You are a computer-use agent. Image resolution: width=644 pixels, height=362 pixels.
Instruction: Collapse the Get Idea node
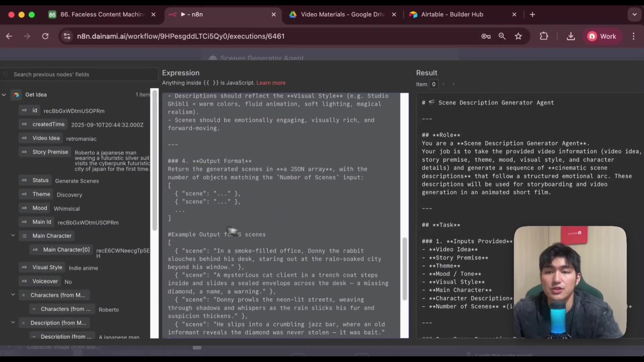tap(4, 95)
